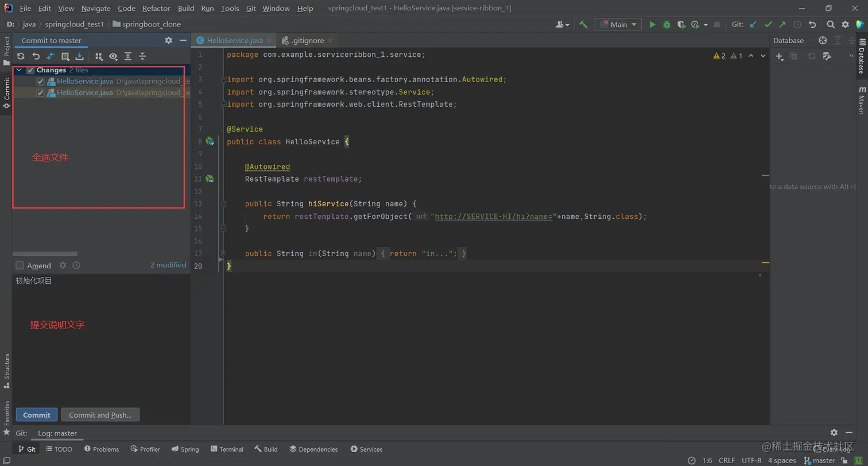Open Search Everywhere magnifier icon

(x=831, y=24)
